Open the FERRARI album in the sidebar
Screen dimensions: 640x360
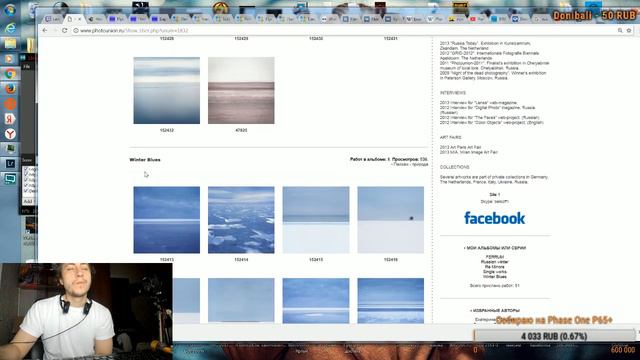(x=495, y=257)
